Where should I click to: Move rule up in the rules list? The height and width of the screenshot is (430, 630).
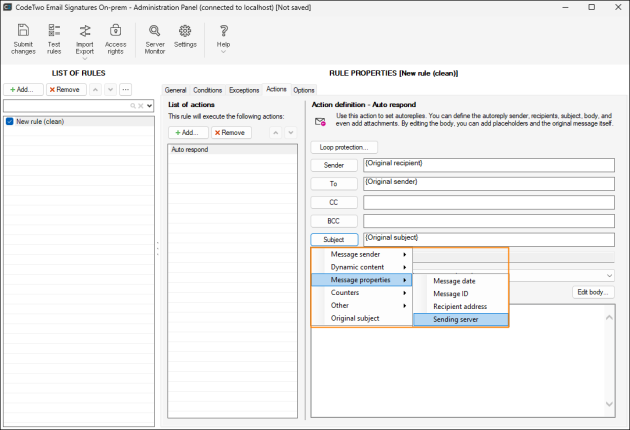(x=96, y=89)
